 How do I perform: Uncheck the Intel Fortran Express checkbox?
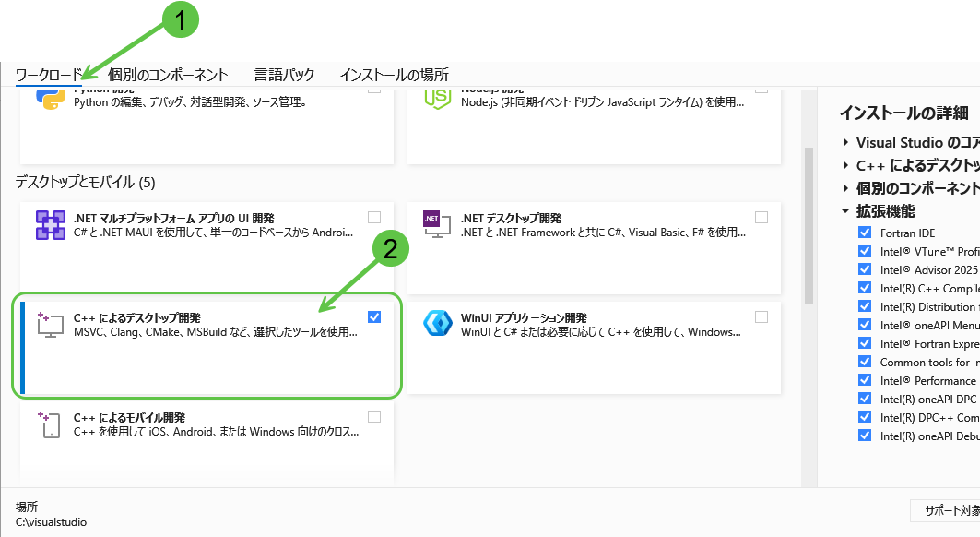[x=865, y=343]
